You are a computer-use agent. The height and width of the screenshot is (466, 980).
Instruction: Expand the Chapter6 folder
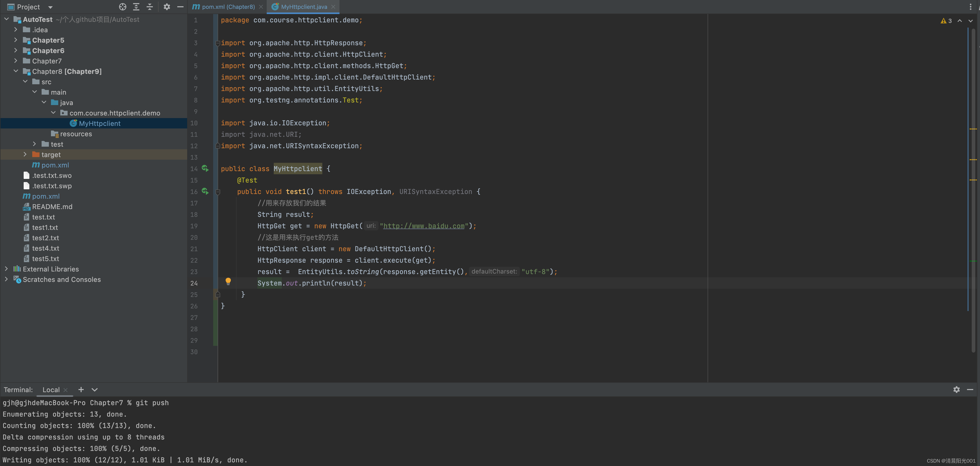tap(16, 50)
